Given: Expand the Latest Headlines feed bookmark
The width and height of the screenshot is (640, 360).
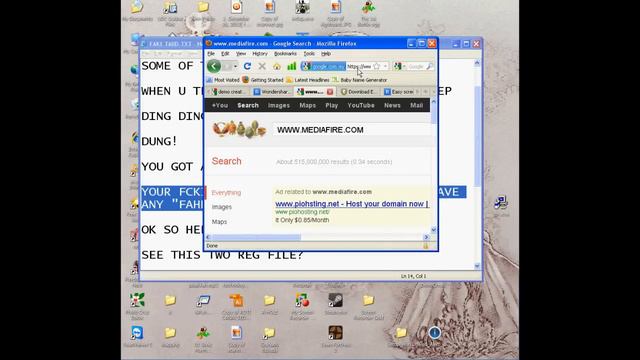Looking at the screenshot, I should pyautogui.click(x=308, y=80).
